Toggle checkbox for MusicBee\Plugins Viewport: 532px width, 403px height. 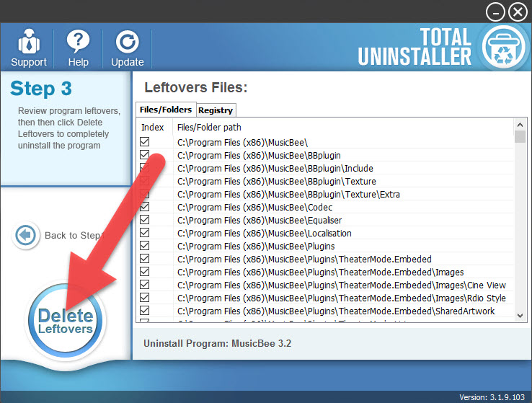[145, 246]
